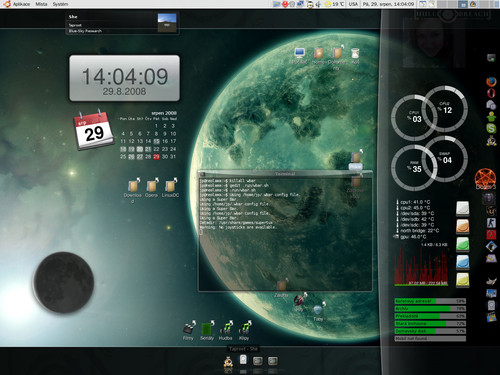
Task: Open the Opera browser launcher icon
Action: 491,93
